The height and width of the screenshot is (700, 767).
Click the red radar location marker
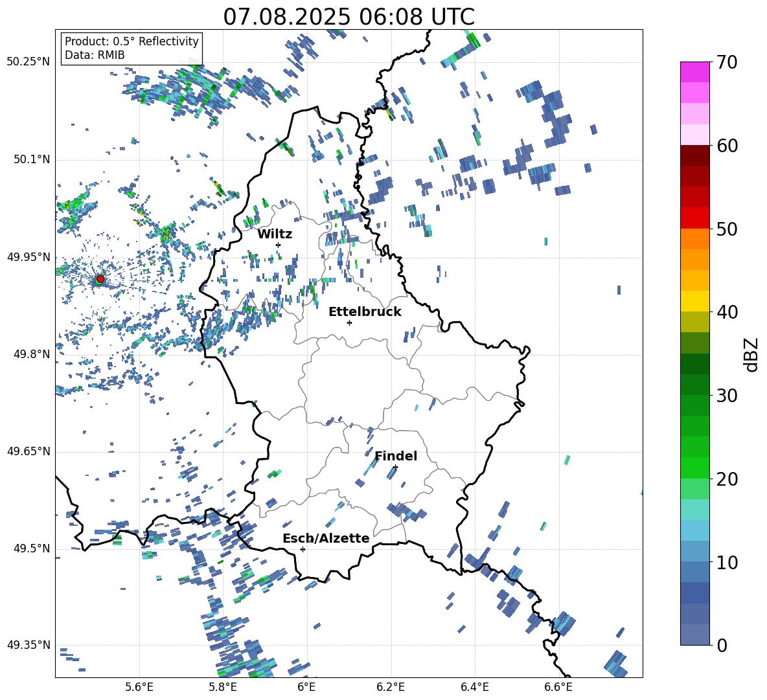point(100,279)
